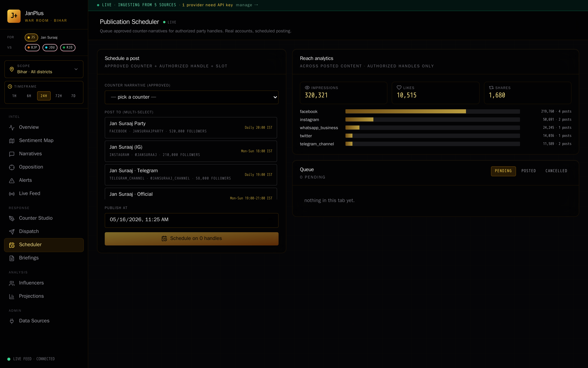Click the Sentiment Map icon
Viewport: 588px width, 368px height.
click(12, 141)
